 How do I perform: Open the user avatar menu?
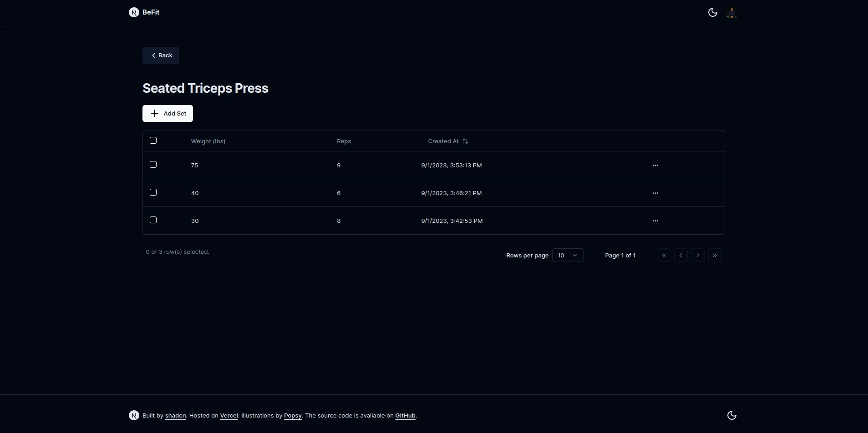(731, 13)
